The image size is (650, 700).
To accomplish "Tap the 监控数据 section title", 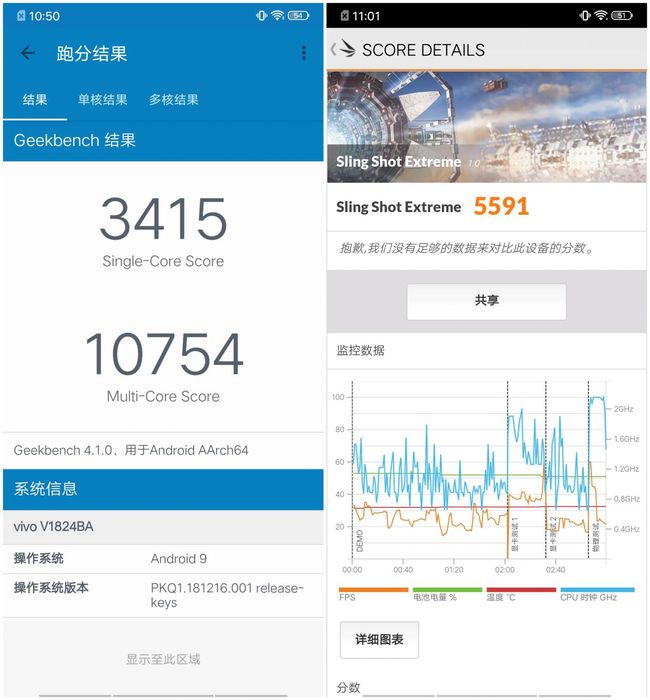I will click(x=360, y=350).
